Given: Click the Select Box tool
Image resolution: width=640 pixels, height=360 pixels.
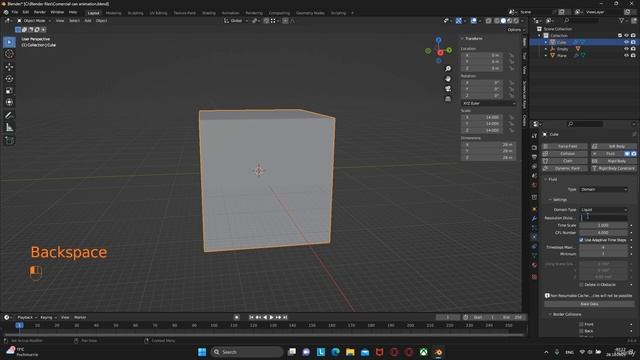Looking at the screenshot, I should (9, 42).
